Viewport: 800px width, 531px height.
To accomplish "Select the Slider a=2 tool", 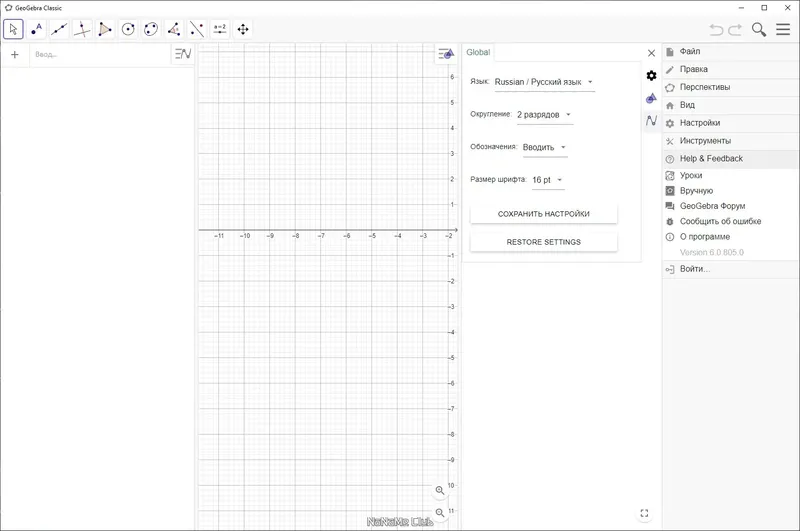I will pos(220,29).
